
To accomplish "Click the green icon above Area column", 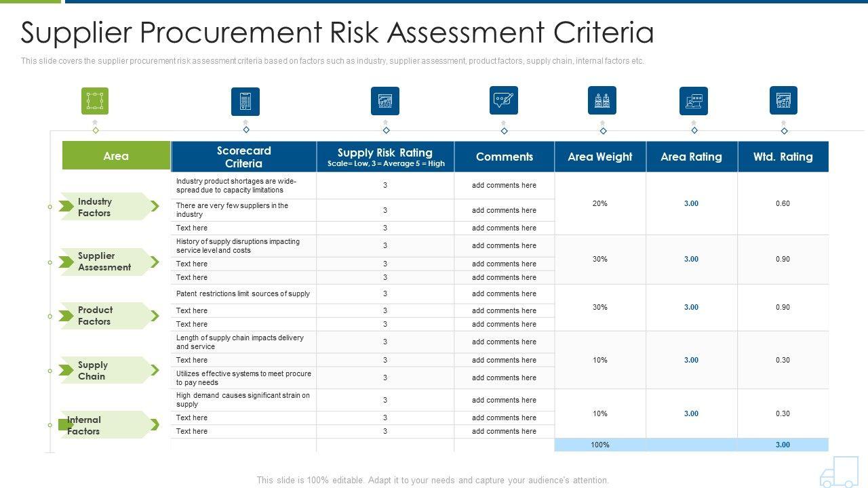I will coord(95,101).
